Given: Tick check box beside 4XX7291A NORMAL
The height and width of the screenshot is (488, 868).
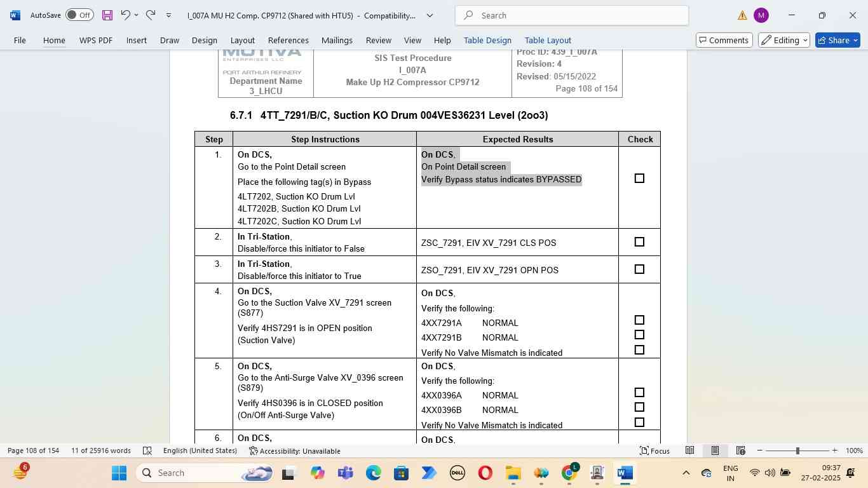Looking at the screenshot, I should tap(639, 320).
